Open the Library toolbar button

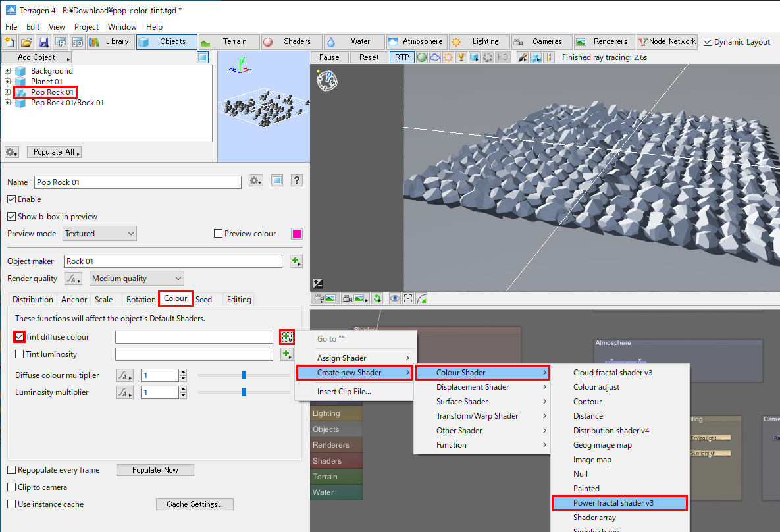[109, 42]
